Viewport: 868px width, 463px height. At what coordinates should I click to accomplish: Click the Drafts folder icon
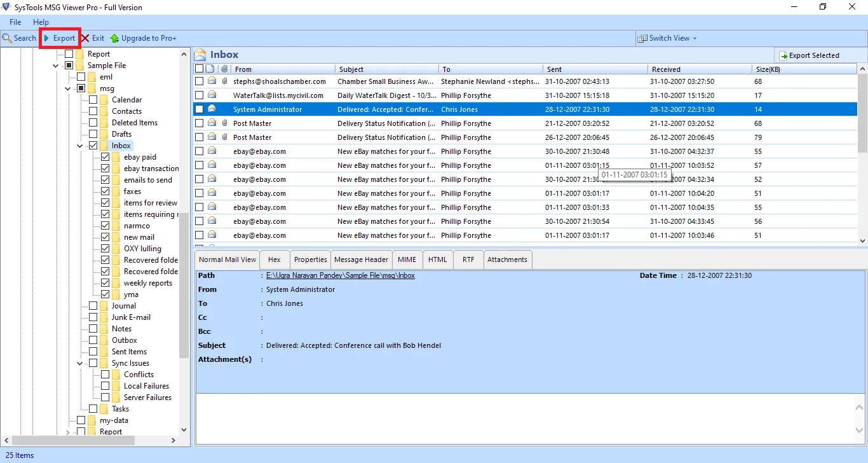coord(104,134)
